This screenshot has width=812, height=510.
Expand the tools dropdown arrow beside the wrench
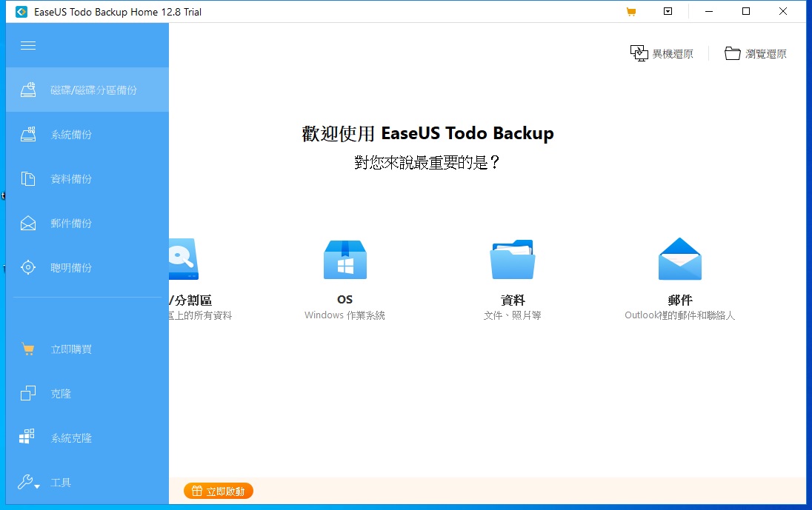pyautogui.click(x=37, y=486)
